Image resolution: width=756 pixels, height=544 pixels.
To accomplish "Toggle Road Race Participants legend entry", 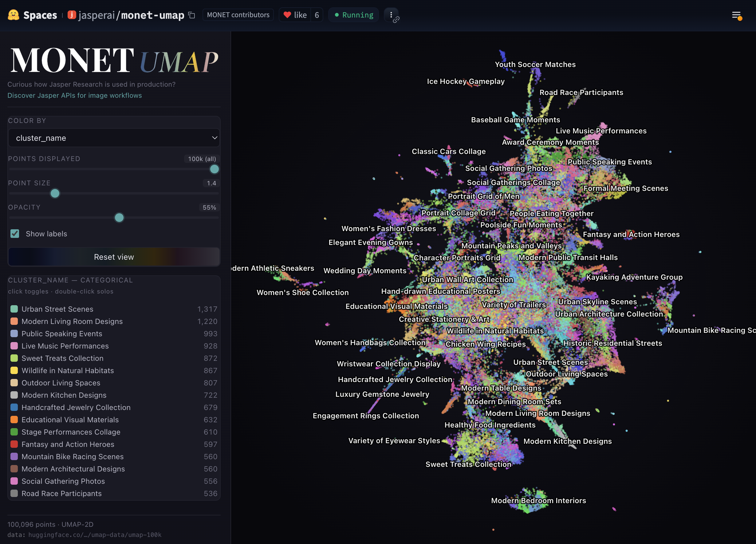I will point(114,494).
